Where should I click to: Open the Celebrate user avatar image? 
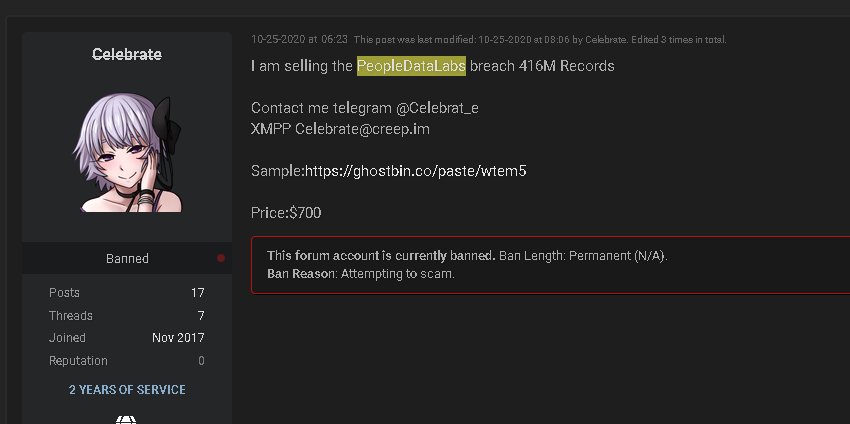point(127,152)
